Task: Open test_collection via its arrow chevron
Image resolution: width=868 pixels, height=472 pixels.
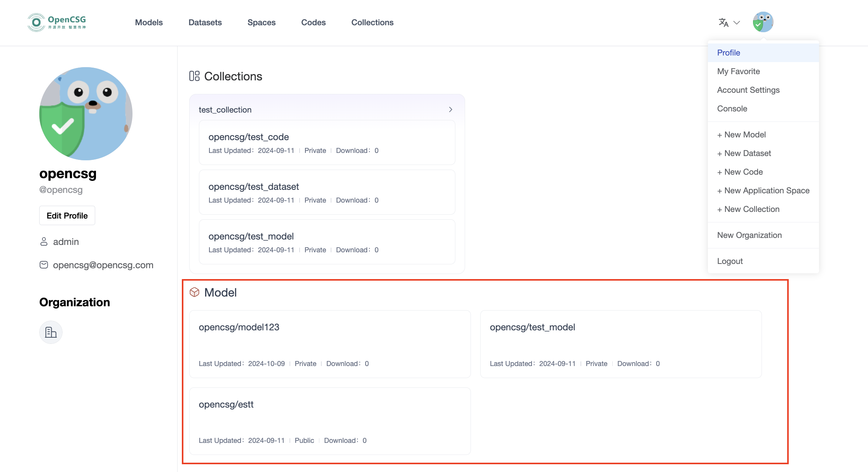Action: pyautogui.click(x=450, y=109)
